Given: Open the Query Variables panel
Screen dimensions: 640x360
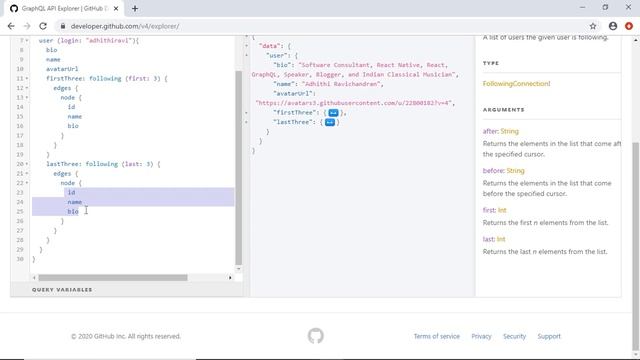Looking at the screenshot, I should tap(62, 289).
